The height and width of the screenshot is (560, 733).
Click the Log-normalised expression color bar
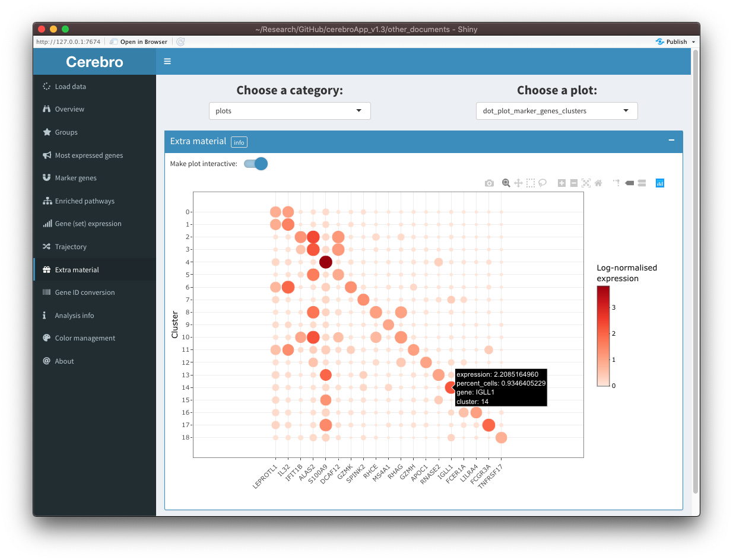(x=603, y=336)
